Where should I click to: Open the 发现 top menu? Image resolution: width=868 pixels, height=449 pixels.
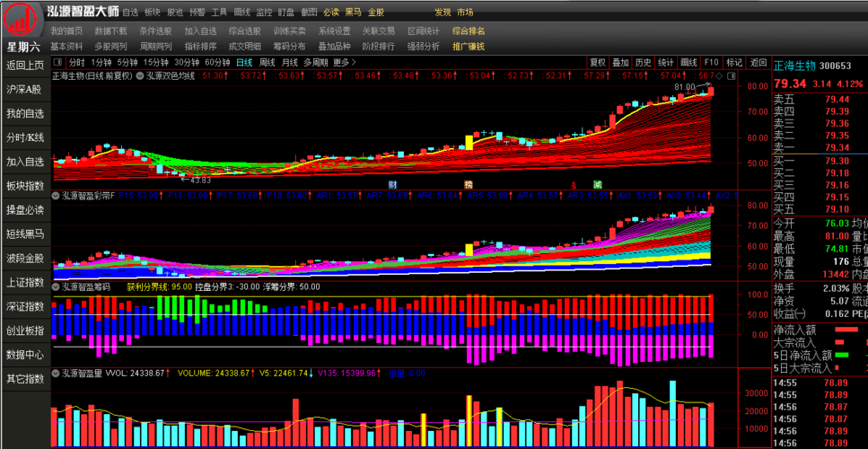(443, 13)
